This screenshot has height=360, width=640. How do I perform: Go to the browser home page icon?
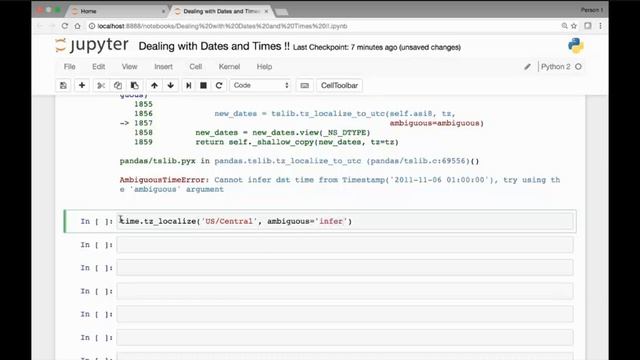point(78,26)
